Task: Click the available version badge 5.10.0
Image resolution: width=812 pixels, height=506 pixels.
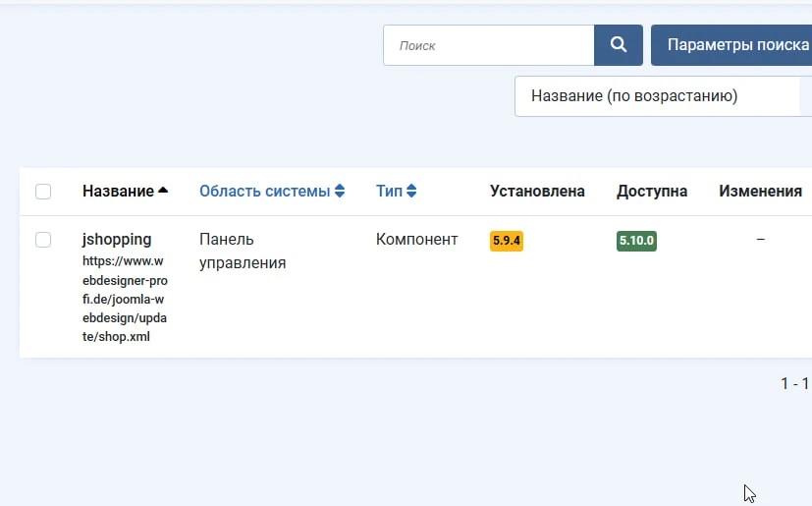Action: pos(636,241)
